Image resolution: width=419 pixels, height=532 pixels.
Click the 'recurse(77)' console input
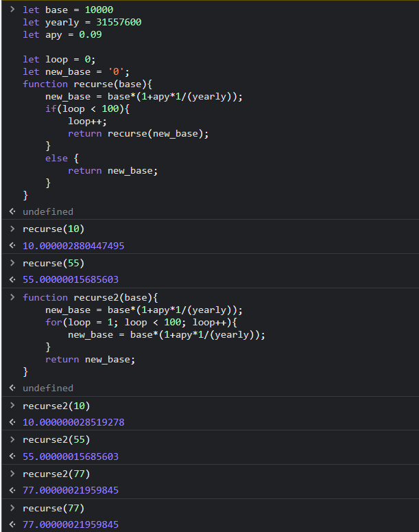tap(53, 508)
